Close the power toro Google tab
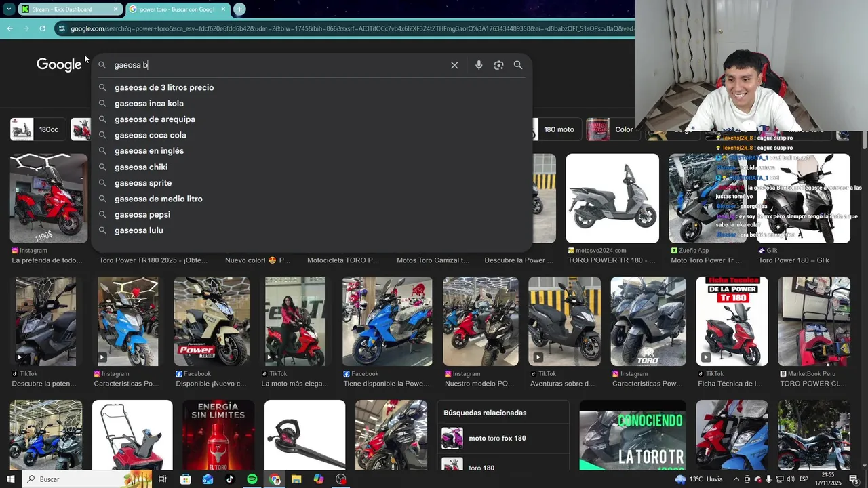868x488 pixels. (223, 9)
